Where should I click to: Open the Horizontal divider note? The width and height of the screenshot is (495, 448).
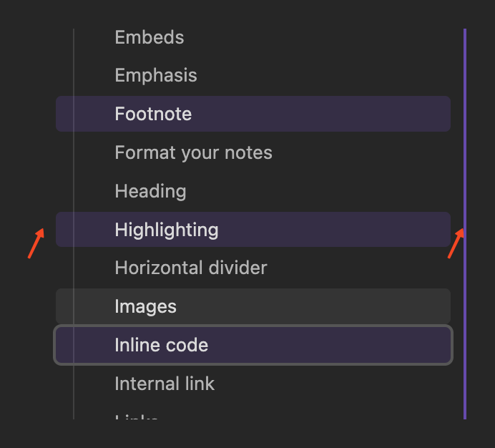tap(190, 268)
